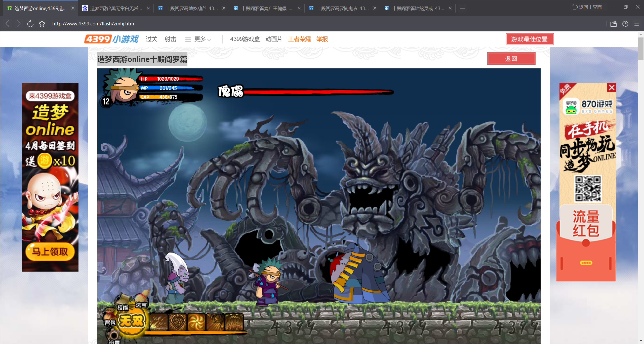Click the white-haired elf NPC character
The width and height of the screenshot is (644, 344).
pyautogui.click(x=177, y=278)
